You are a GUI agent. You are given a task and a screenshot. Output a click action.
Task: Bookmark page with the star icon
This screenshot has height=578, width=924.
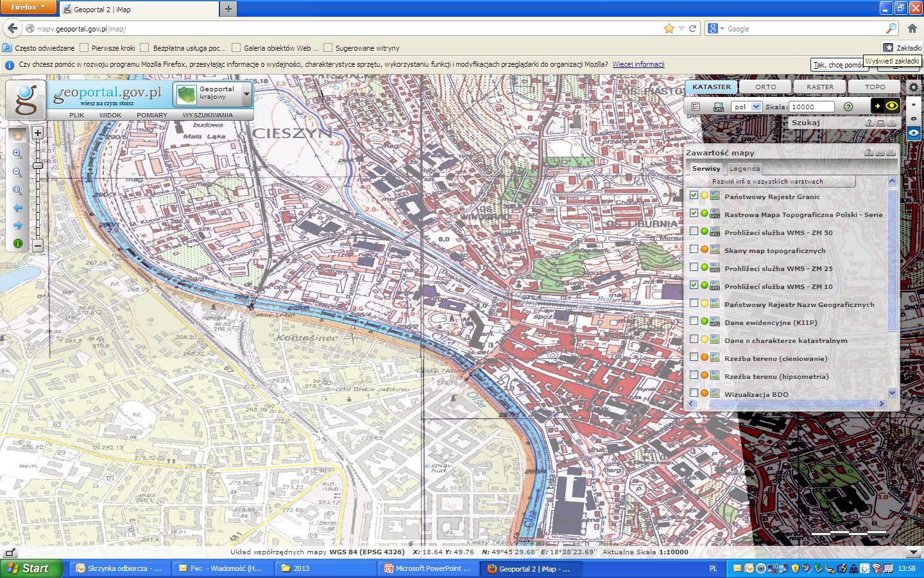coord(669,28)
